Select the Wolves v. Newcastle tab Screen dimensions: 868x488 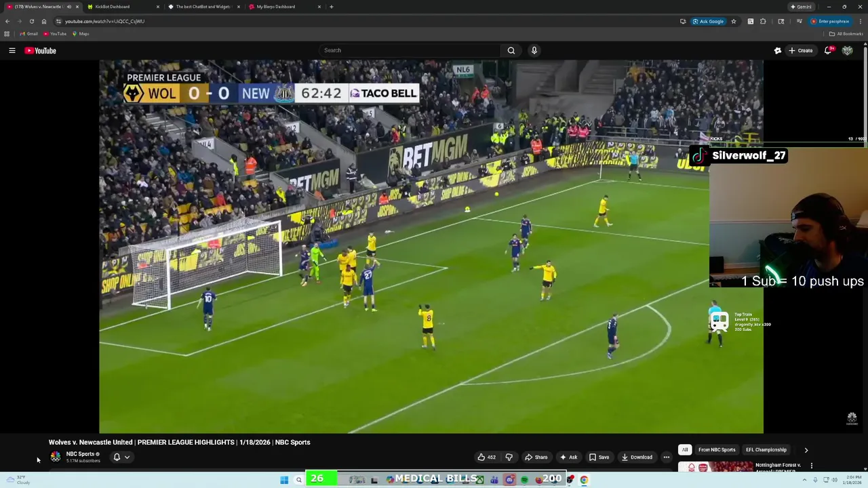(41, 7)
